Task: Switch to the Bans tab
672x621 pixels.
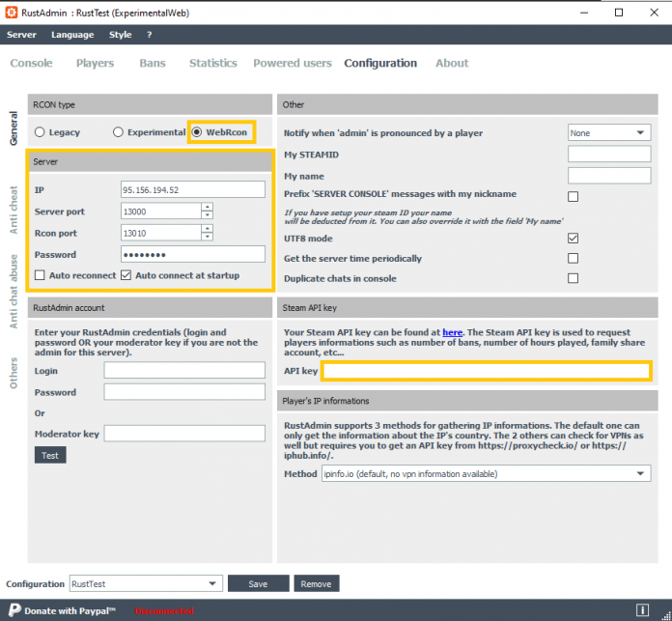Action: pos(153,63)
